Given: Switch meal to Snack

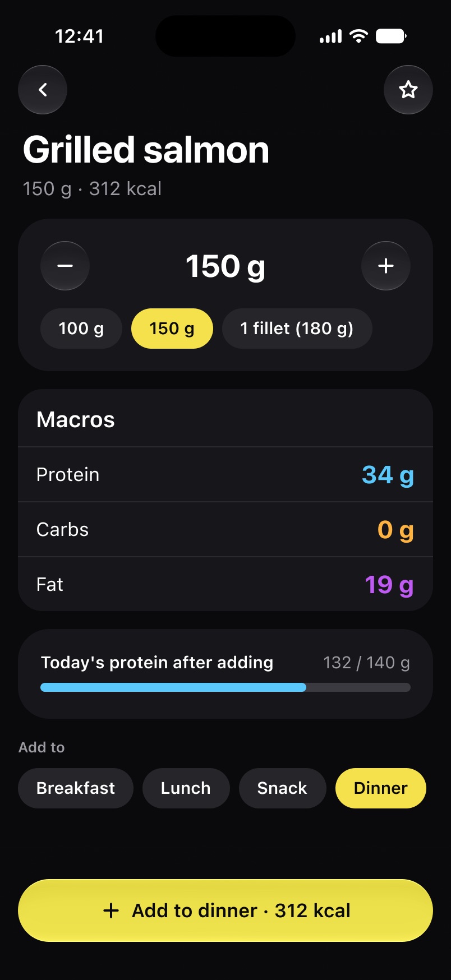Looking at the screenshot, I should coord(282,788).
